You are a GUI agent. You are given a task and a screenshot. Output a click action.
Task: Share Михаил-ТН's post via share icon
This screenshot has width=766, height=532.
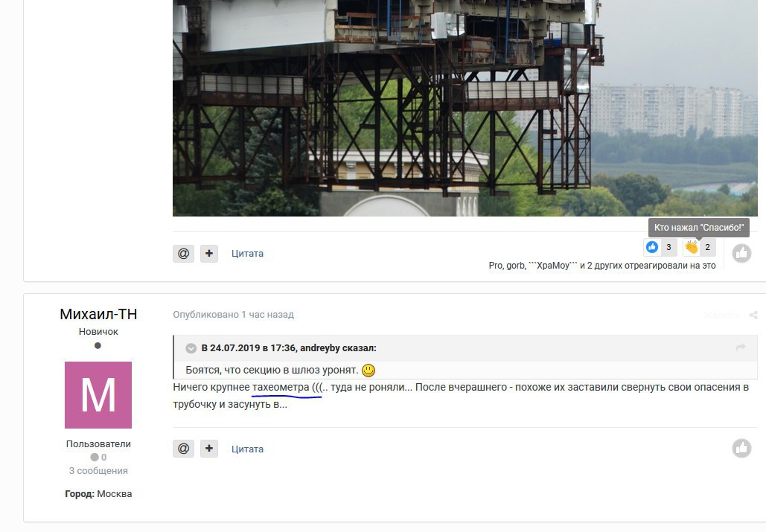753,315
